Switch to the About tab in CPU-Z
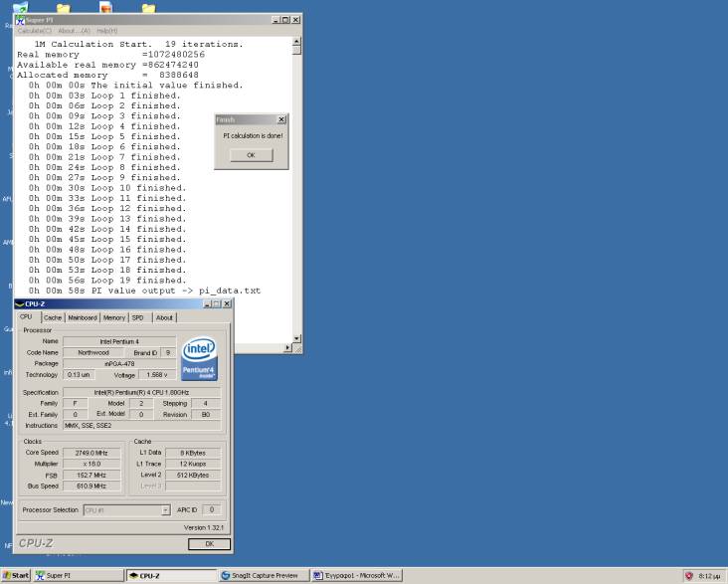728x584 pixels. pyautogui.click(x=164, y=317)
